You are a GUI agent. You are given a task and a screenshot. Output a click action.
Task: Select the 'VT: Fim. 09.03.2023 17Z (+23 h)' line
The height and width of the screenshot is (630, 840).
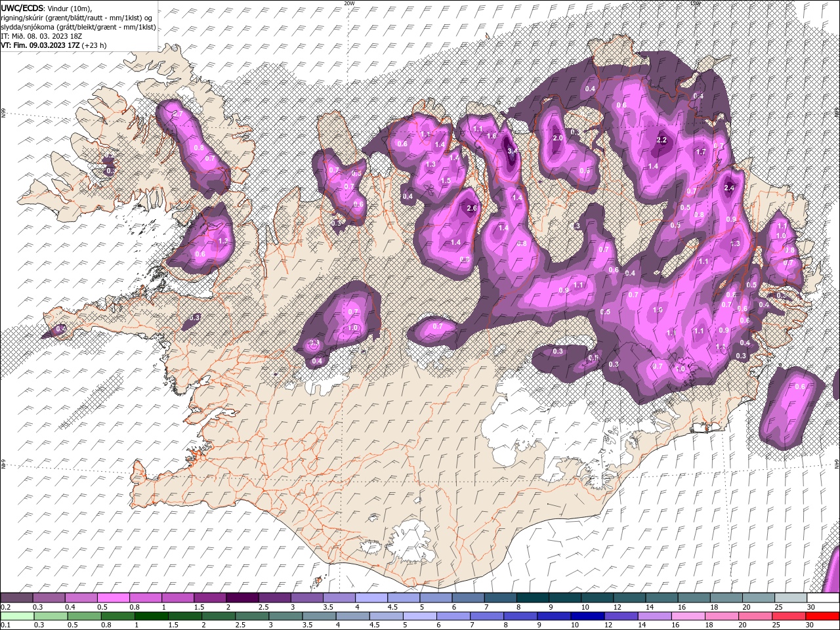(x=53, y=45)
